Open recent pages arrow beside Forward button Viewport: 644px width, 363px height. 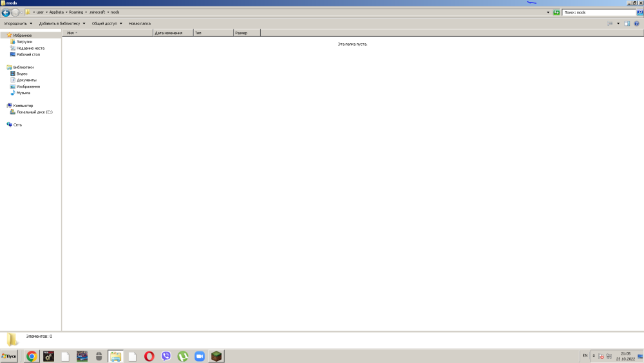[x=21, y=12]
